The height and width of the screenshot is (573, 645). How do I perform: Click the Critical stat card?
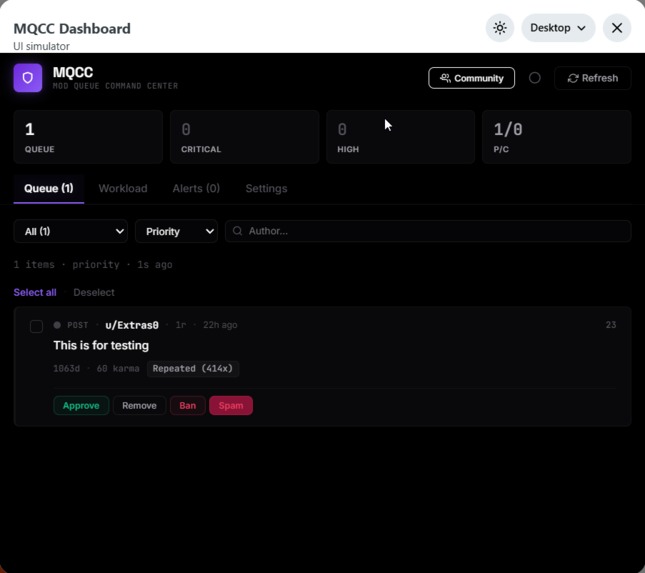(244, 137)
